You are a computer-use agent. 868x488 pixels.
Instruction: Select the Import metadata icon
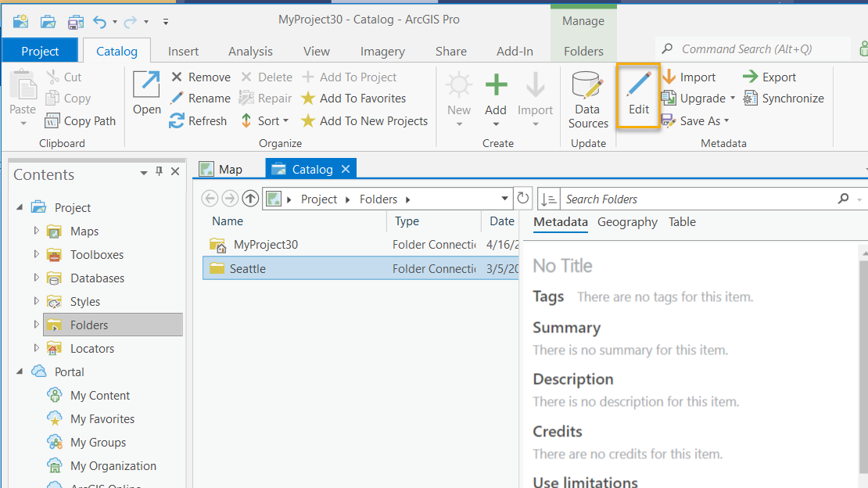pos(691,77)
